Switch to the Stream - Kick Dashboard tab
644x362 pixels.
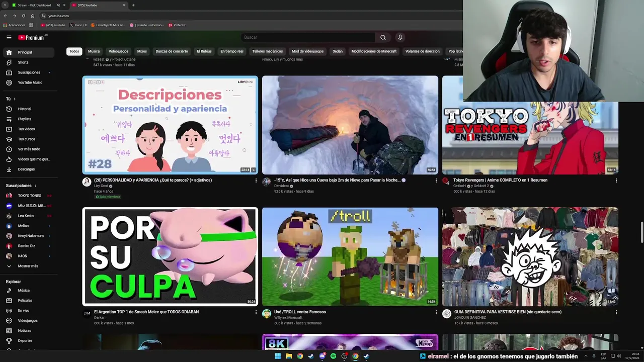pos(34,5)
